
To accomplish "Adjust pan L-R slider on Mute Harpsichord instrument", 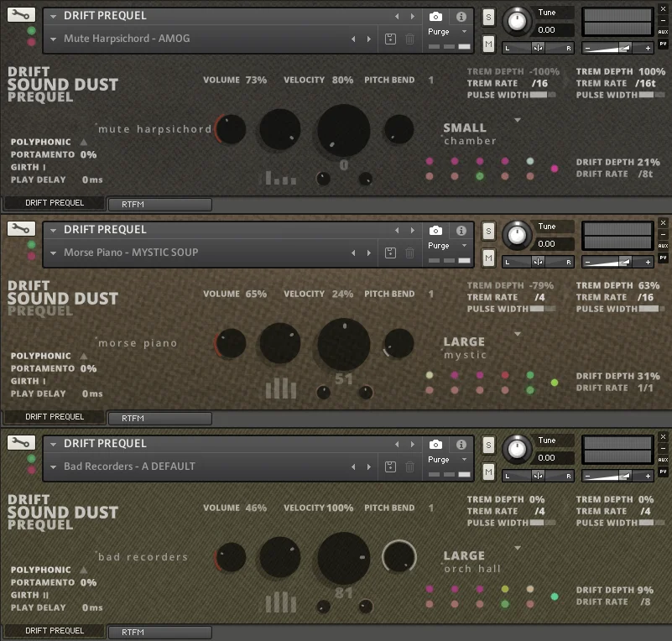I will 538,48.
